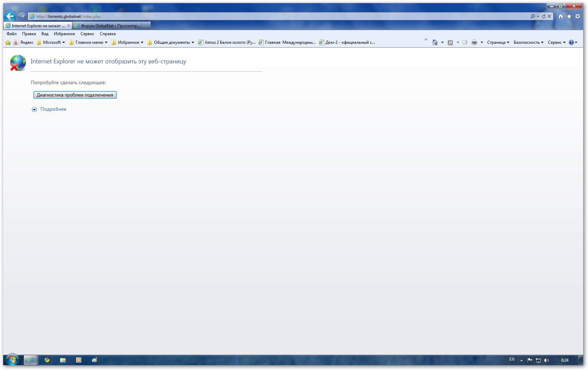This screenshot has width=588, height=370.
Task: Close the Internet Explorer не может tab
Action: (x=68, y=26)
